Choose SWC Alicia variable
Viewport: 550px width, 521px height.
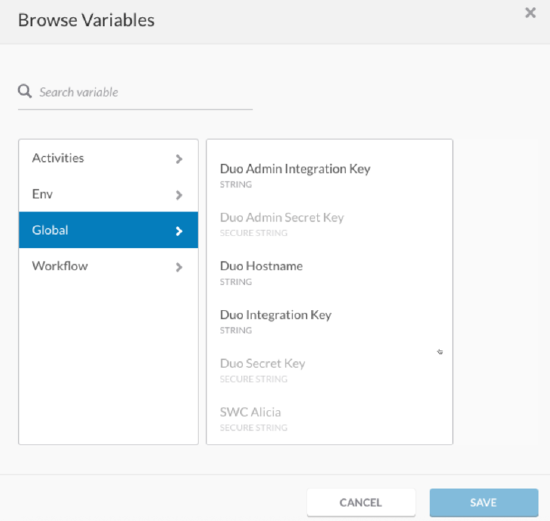tap(329, 419)
